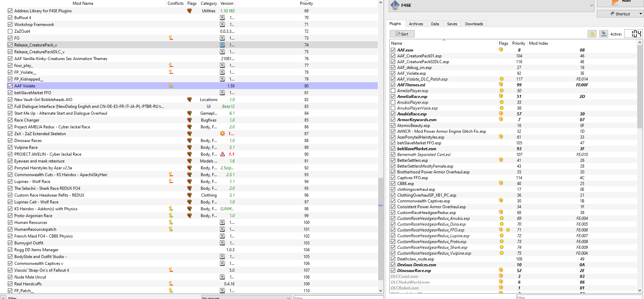Open the Archives tab
Viewport: 644px width, 299px height.
tap(416, 24)
